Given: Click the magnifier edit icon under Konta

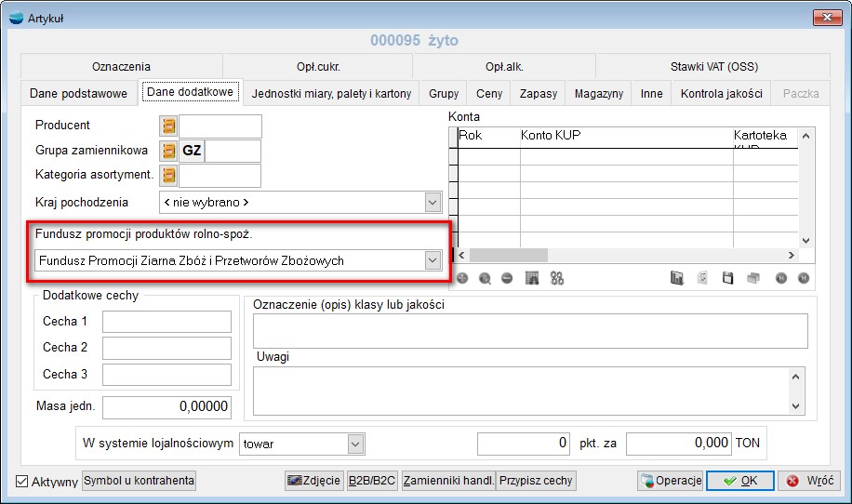Looking at the screenshot, I should [485, 279].
